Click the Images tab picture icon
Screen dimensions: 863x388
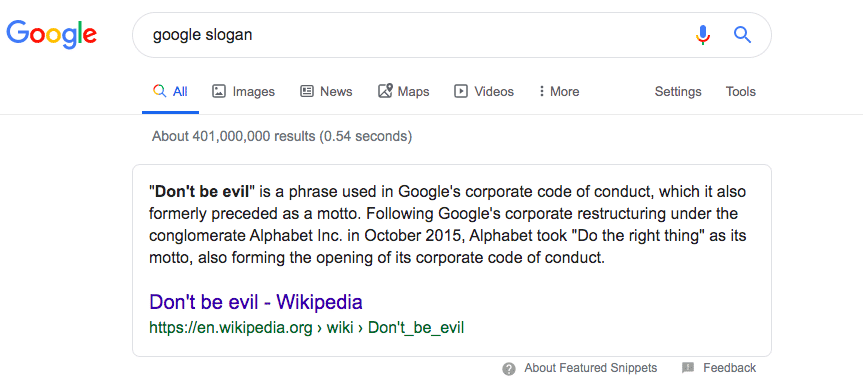coord(219,91)
